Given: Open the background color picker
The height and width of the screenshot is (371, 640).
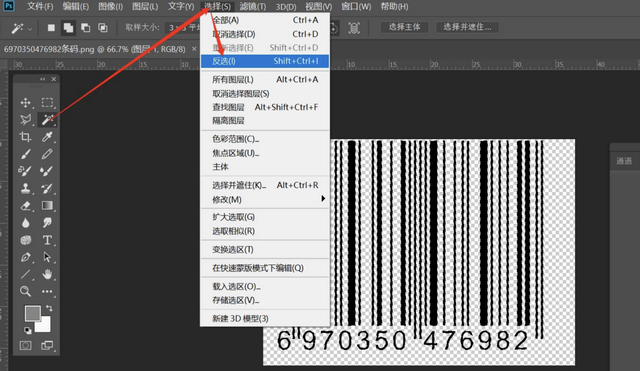Looking at the screenshot, I should [45, 326].
